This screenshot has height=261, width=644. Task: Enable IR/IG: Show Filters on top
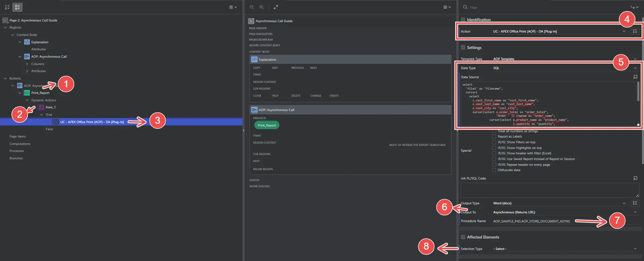494,142
